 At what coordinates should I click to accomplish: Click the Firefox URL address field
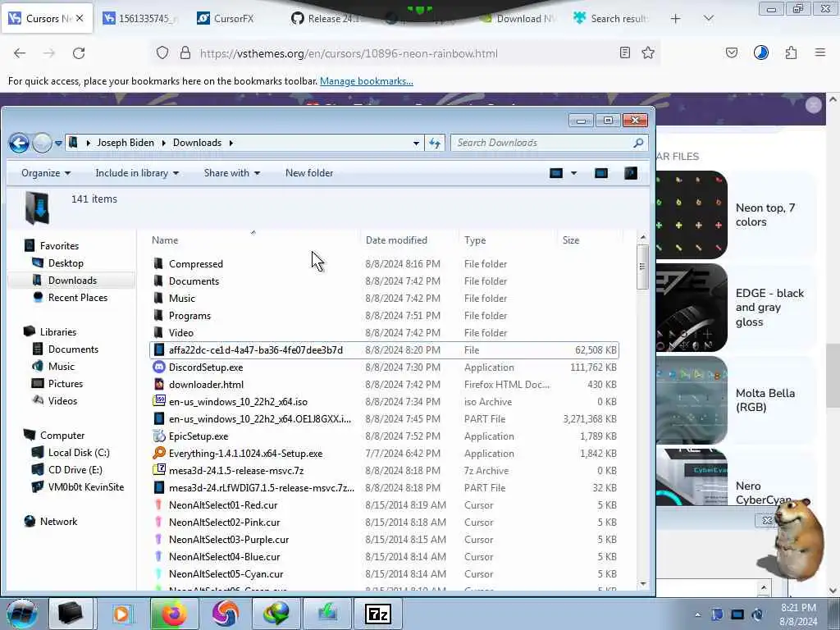click(407, 53)
